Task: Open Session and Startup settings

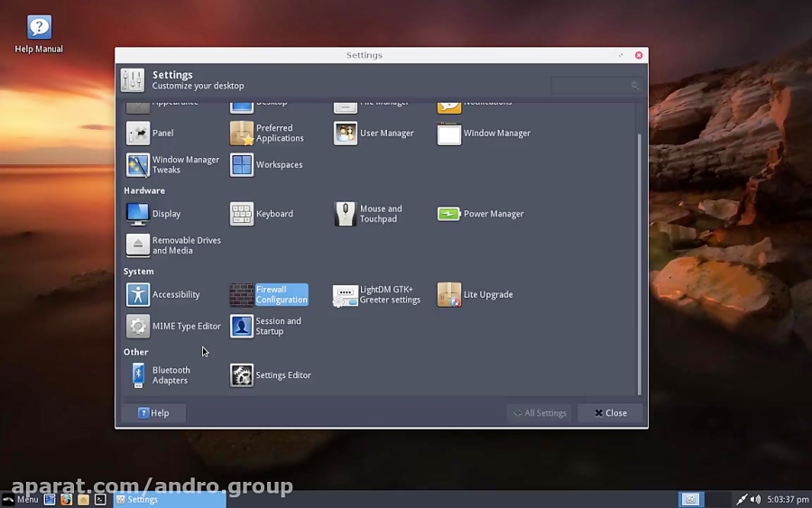Action: coord(265,326)
